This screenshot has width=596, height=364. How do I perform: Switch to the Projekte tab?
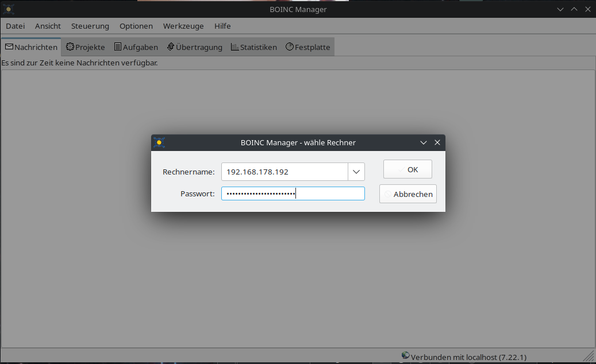click(x=86, y=47)
